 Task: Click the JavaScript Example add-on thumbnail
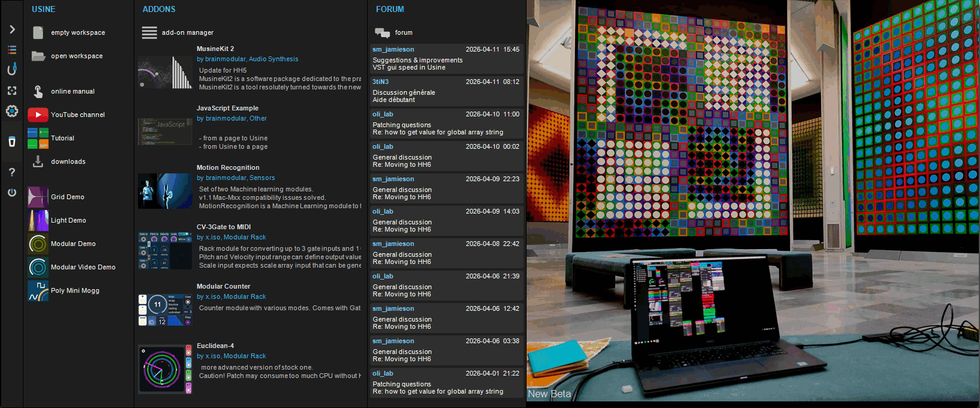click(165, 131)
